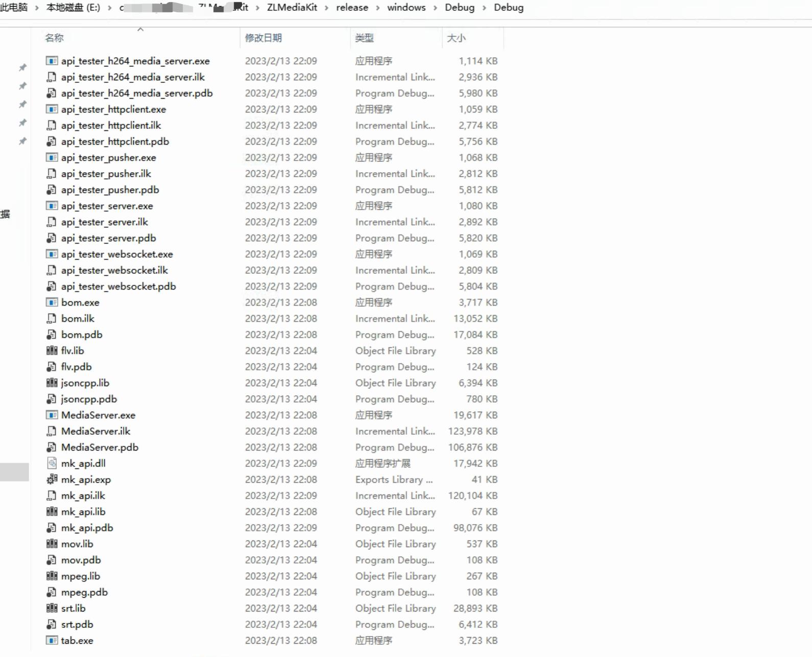Click the api_tester_pusher.pdb file icon
Screen dimensions: 812x657
point(52,190)
